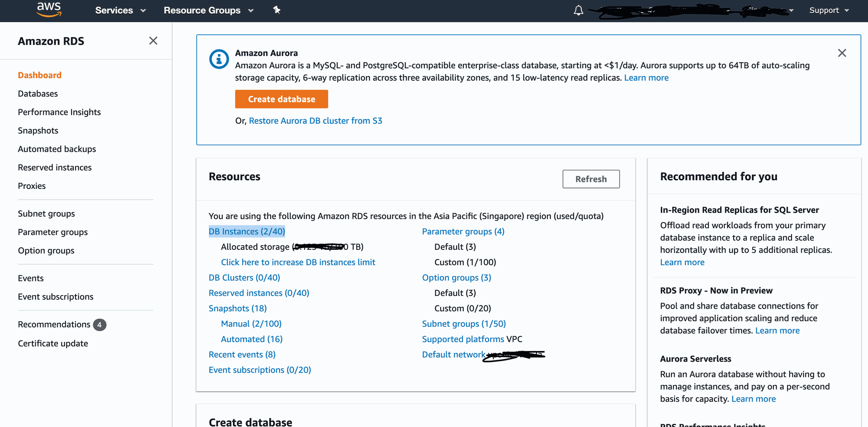Click the Default network link
The height and width of the screenshot is (427, 868).
453,354
